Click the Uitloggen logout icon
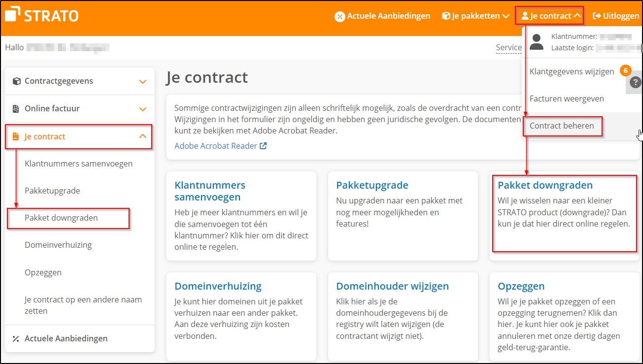 [x=597, y=16]
